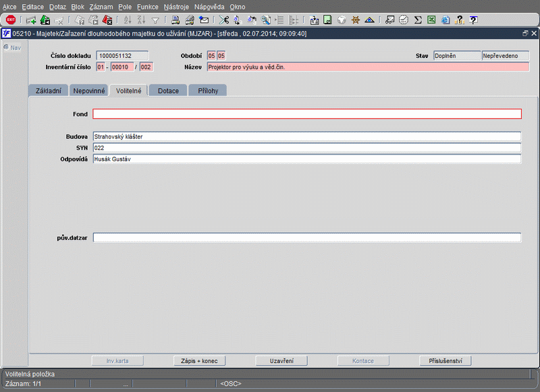Click the empty pův.datzar field
The width and height of the screenshot is (540, 392).
tap(307, 237)
